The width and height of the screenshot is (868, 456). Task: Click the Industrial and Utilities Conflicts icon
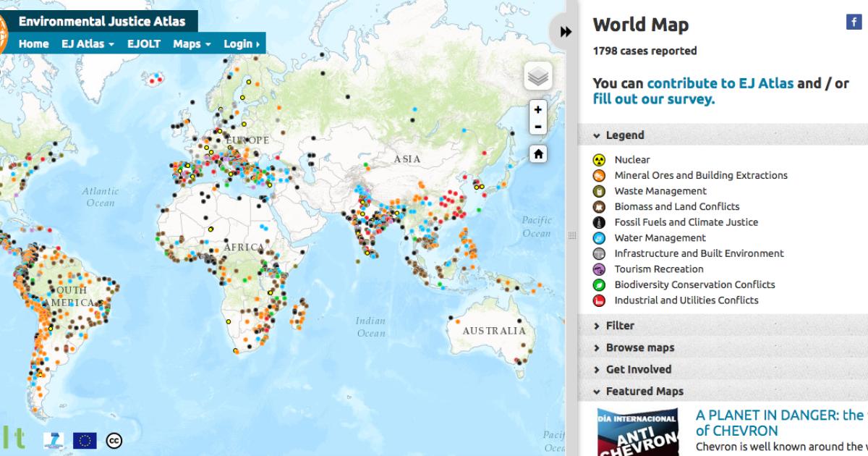click(599, 300)
